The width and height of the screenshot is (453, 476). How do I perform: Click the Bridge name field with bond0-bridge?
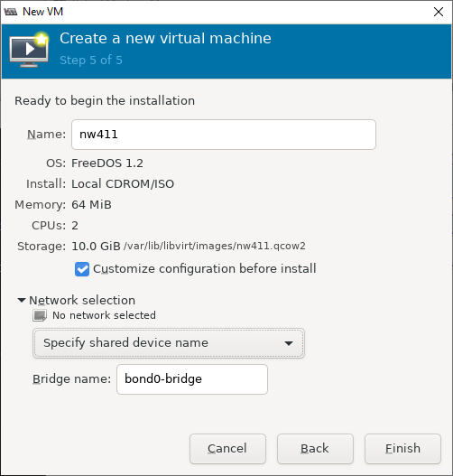pos(192,379)
